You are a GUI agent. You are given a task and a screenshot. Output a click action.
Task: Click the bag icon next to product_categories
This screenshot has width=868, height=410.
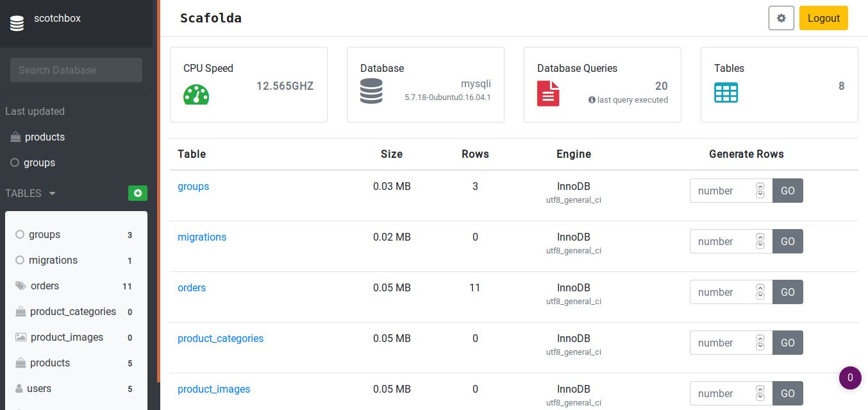click(x=21, y=311)
